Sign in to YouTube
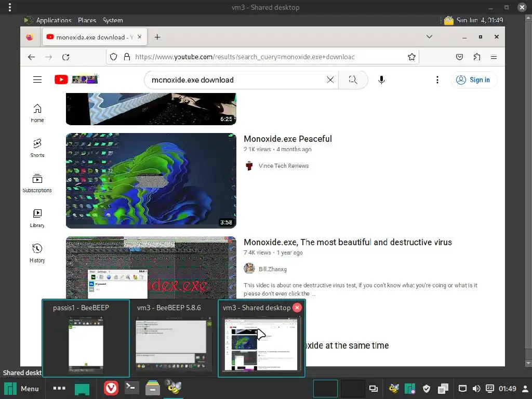This screenshot has height=399, width=532. 474,79
